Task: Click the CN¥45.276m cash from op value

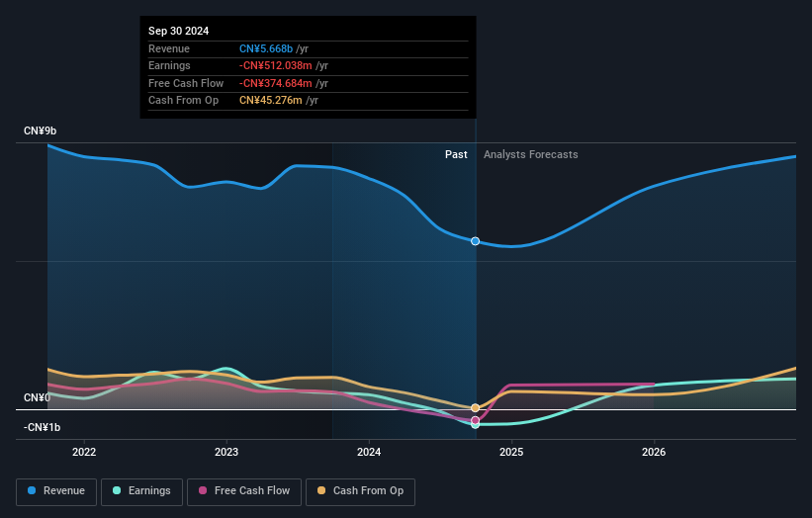Action: click(271, 101)
